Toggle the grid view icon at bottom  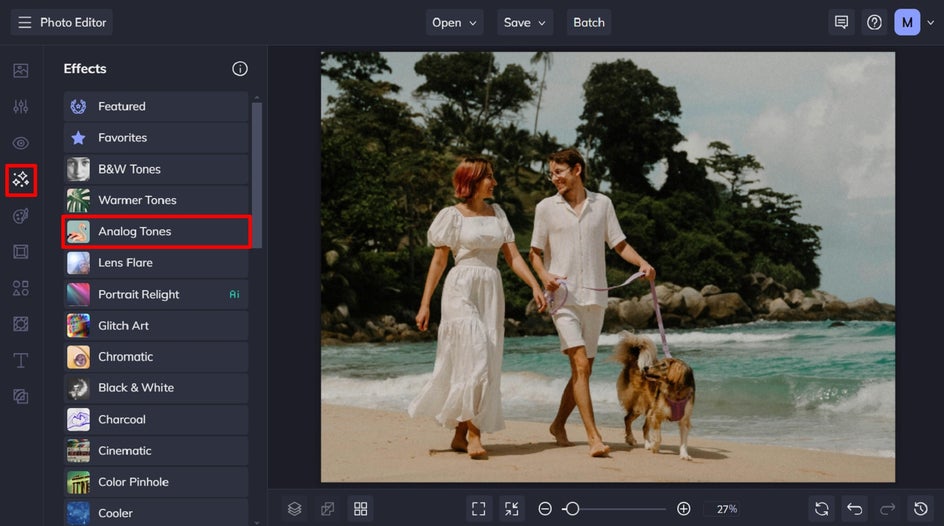pos(360,508)
